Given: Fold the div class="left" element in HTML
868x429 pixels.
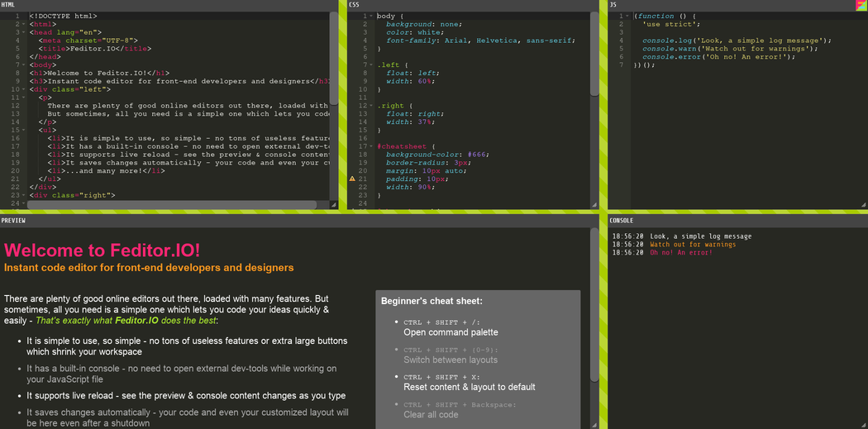Looking at the screenshot, I should [24, 89].
